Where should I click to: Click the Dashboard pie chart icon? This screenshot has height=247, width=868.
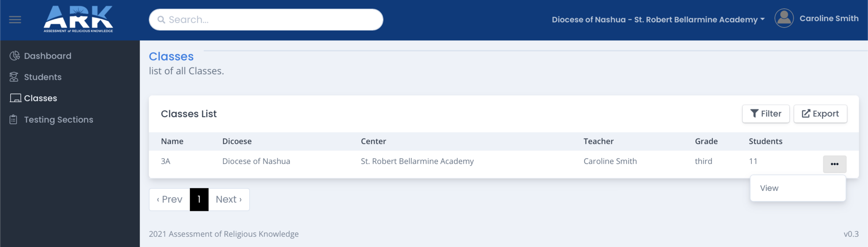click(15, 56)
